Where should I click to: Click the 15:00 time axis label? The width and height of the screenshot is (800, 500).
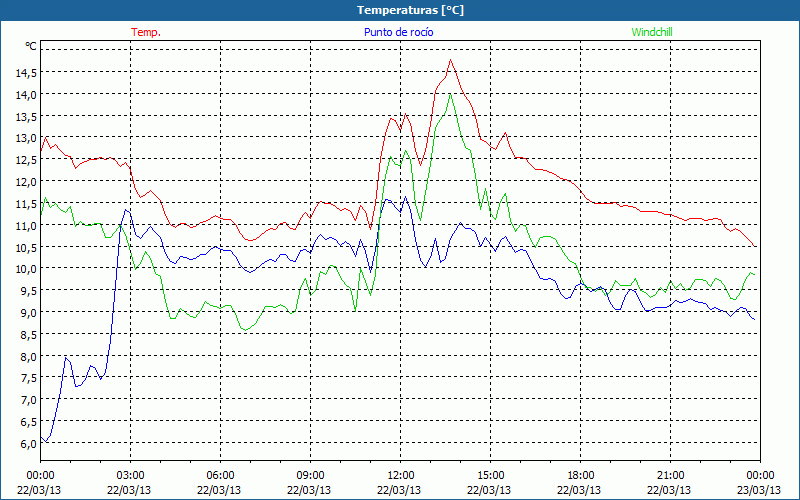pos(490,476)
